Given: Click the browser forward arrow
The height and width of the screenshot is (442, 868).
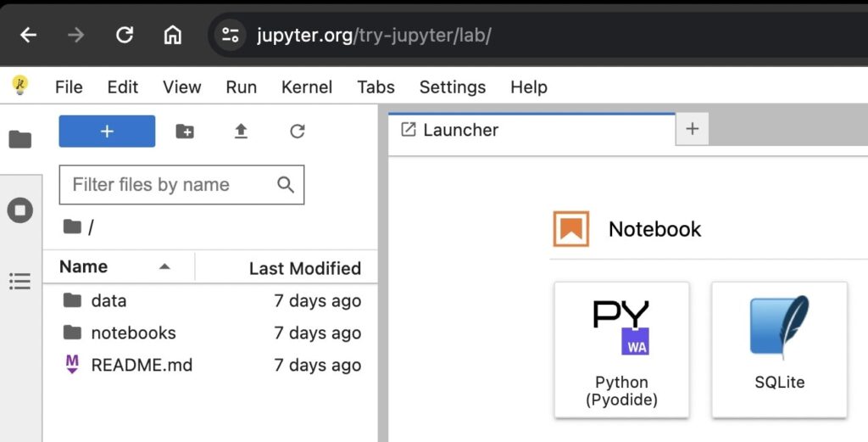Looking at the screenshot, I should coord(75,36).
